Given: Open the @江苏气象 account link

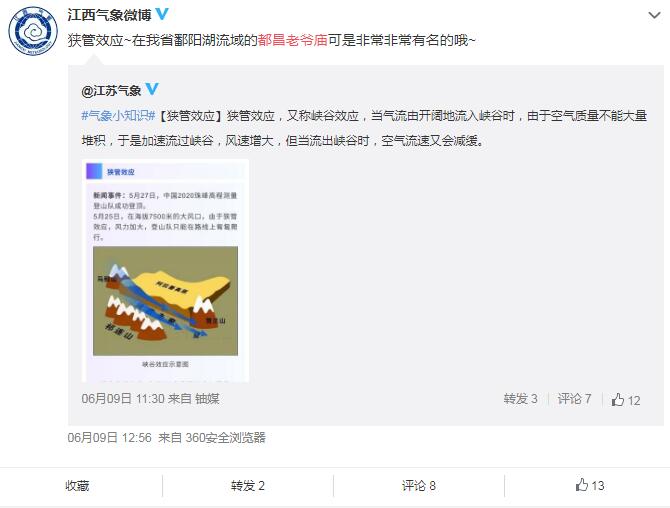Looking at the screenshot, I should pos(111,90).
